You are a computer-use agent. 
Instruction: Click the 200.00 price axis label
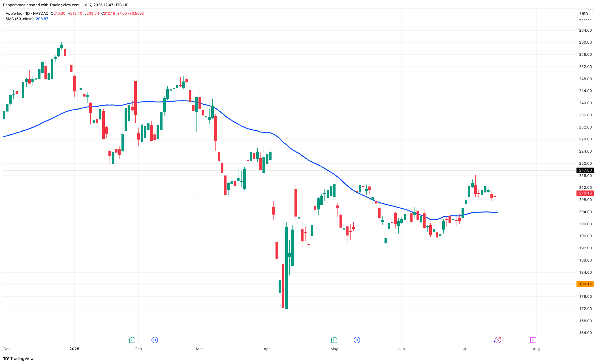585,224
